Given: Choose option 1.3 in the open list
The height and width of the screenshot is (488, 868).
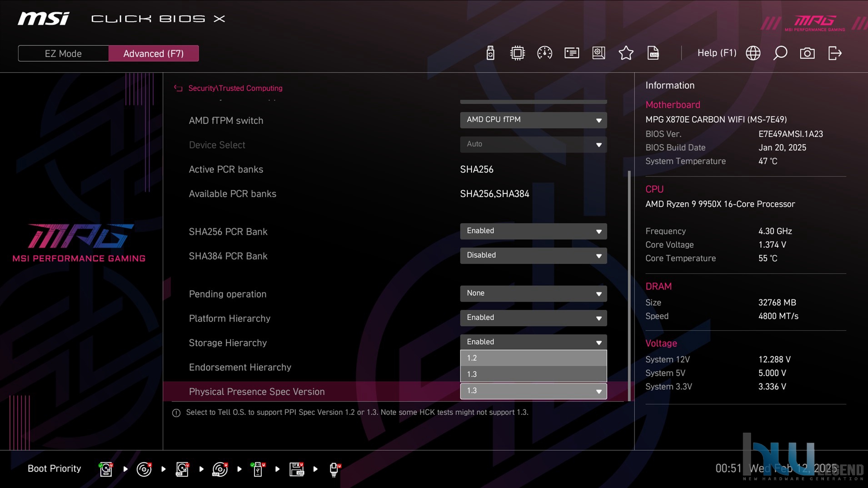Looking at the screenshot, I should click(x=533, y=374).
